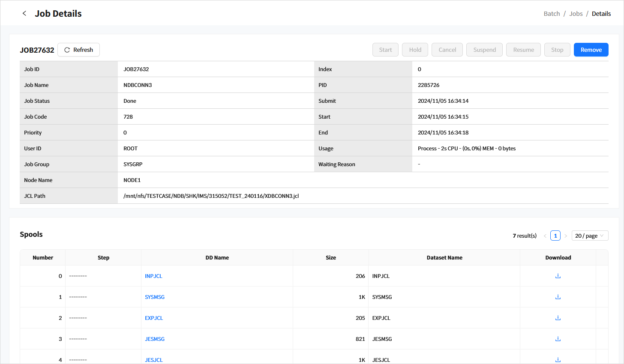
Task: Select page 1 in spools pagination
Action: 555,236
